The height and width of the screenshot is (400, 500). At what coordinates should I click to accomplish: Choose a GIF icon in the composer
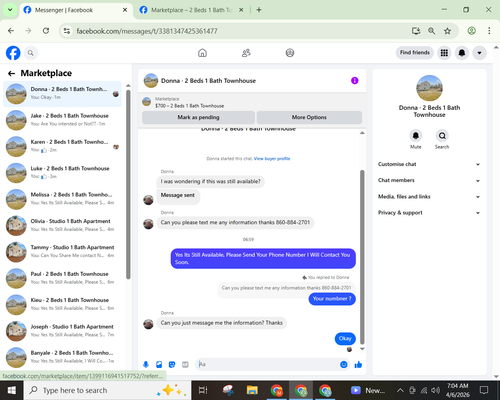click(x=185, y=364)
